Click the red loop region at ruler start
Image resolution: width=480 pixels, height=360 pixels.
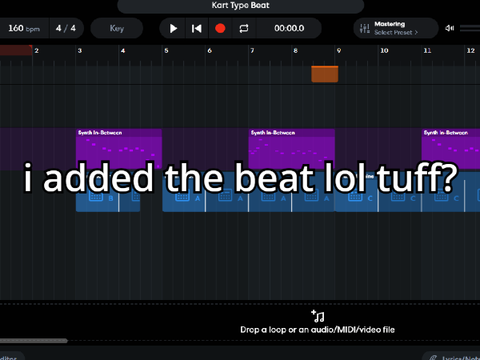(16, 50)
